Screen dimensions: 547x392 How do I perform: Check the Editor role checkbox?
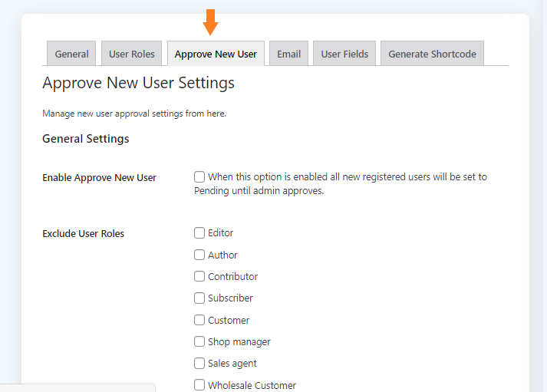point(199,233)
